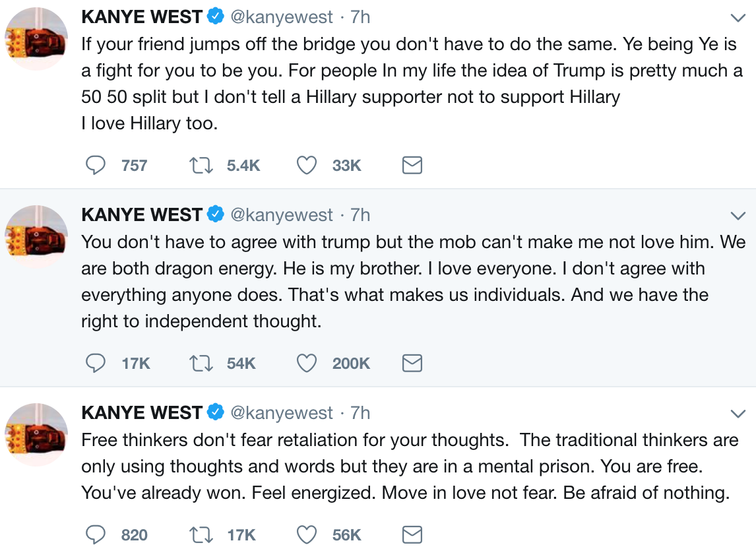Reply to the dragon energy tweet
The width and height of the screenshot is (756, 549).
pos(96,363)
